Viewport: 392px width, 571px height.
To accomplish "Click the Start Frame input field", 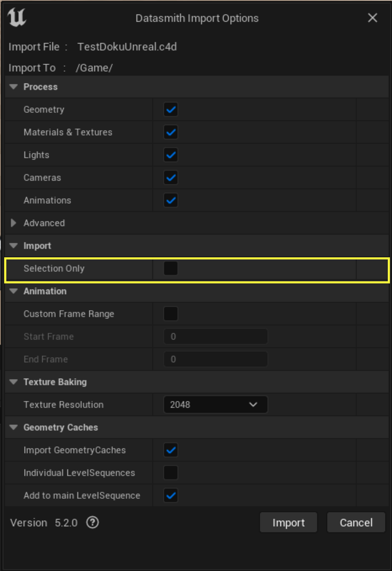I will pos(215,336).
